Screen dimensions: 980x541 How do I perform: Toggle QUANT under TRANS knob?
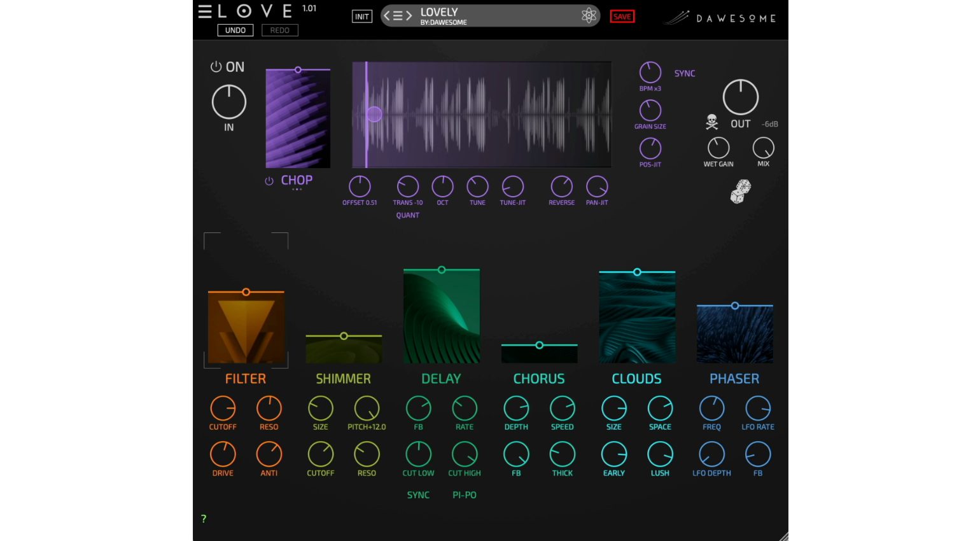click(408, 215)
